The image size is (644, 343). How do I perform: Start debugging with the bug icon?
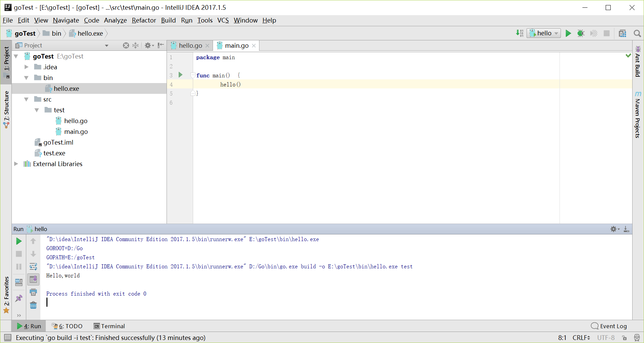tap(581, 33)
